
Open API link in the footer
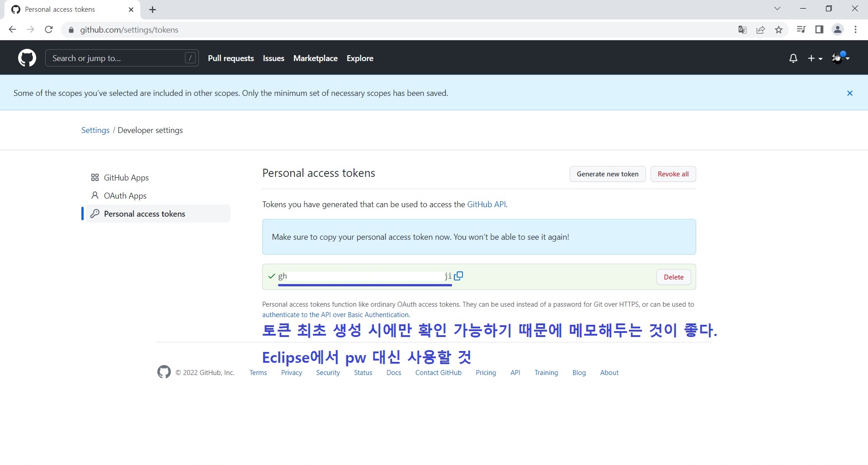tap(515, 373)
